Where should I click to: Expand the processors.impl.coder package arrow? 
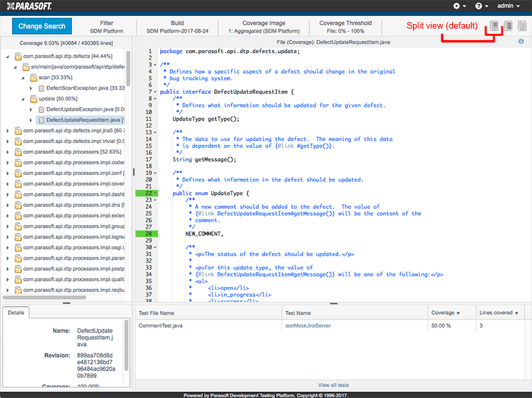coord(7,162)
